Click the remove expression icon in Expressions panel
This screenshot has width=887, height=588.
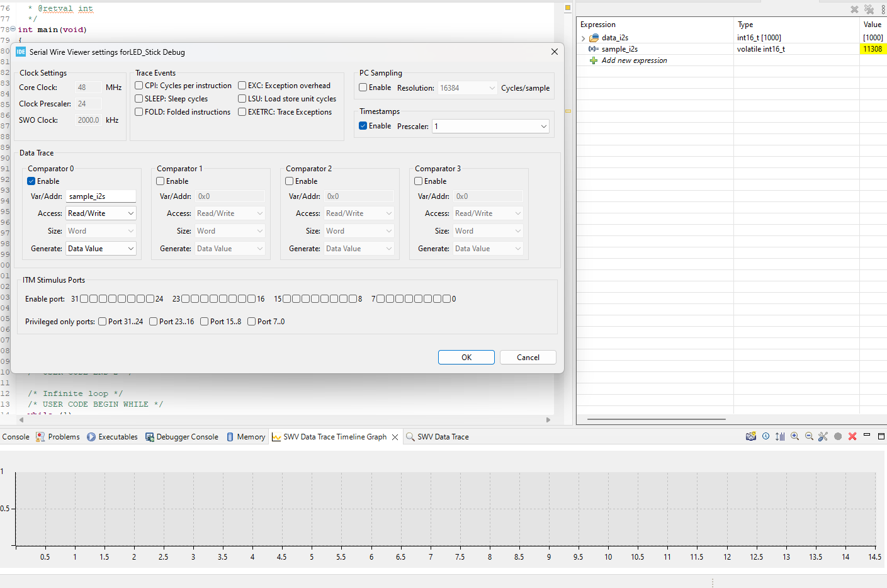coord(854,9)
